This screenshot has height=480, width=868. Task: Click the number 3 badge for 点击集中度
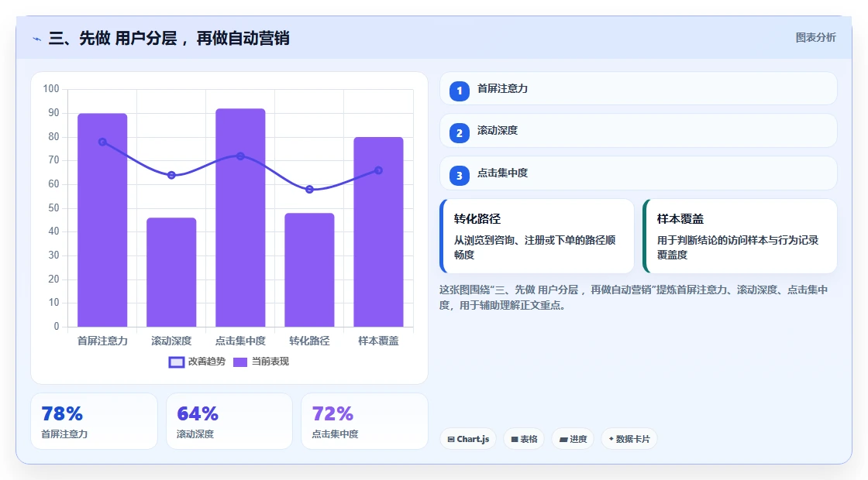tap(459, 176)
